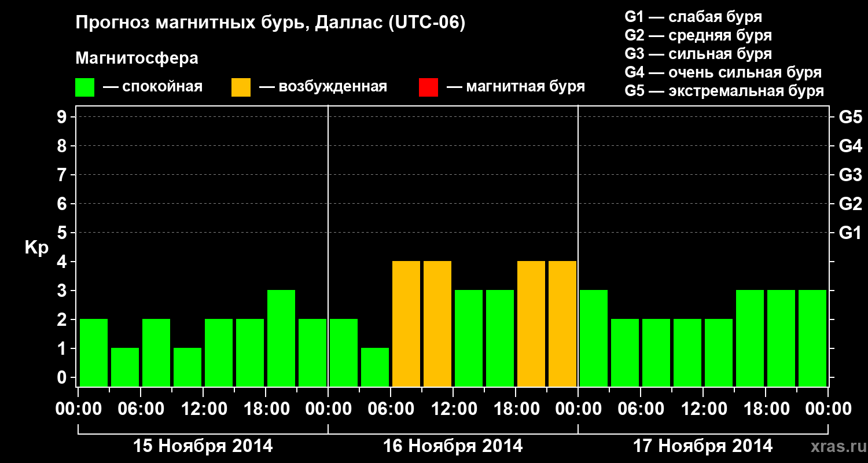Click the 'G1' right axis tick label

pos(851,233)
